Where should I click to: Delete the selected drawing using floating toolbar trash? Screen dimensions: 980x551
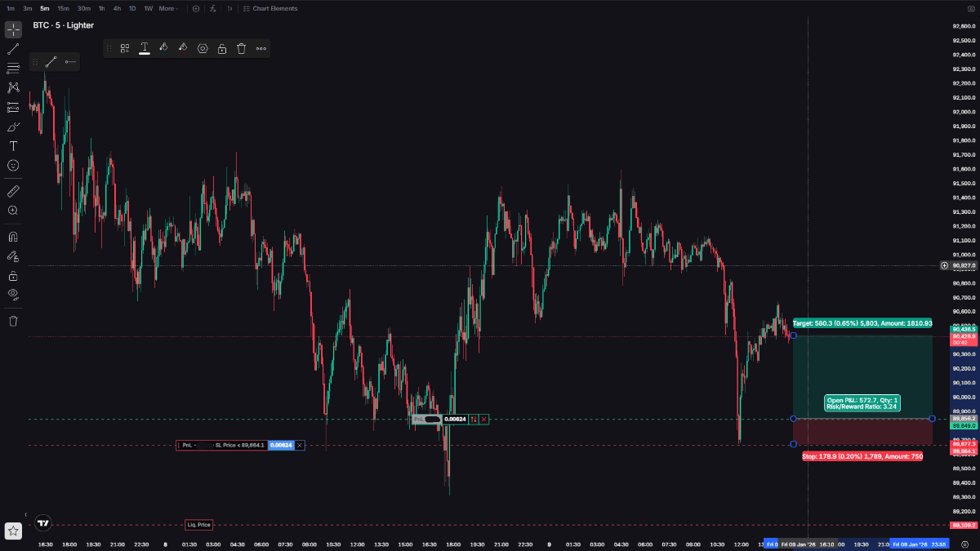click(242, 49)
